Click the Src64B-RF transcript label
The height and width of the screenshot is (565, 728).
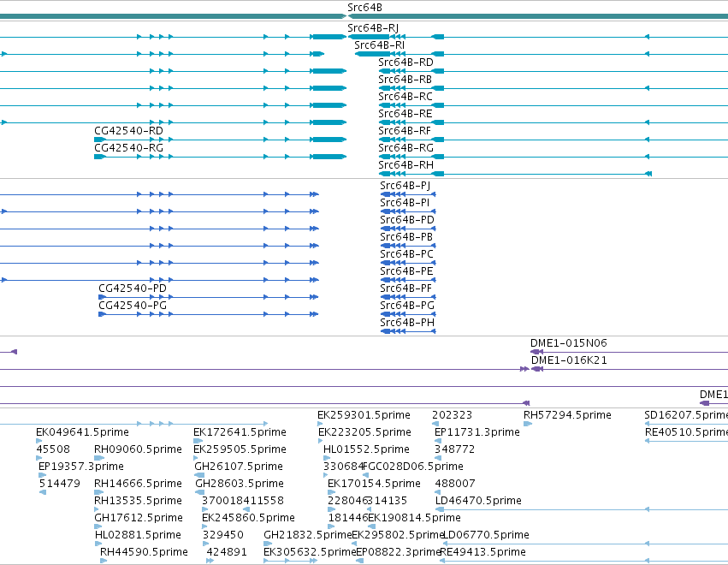point(405,131)
